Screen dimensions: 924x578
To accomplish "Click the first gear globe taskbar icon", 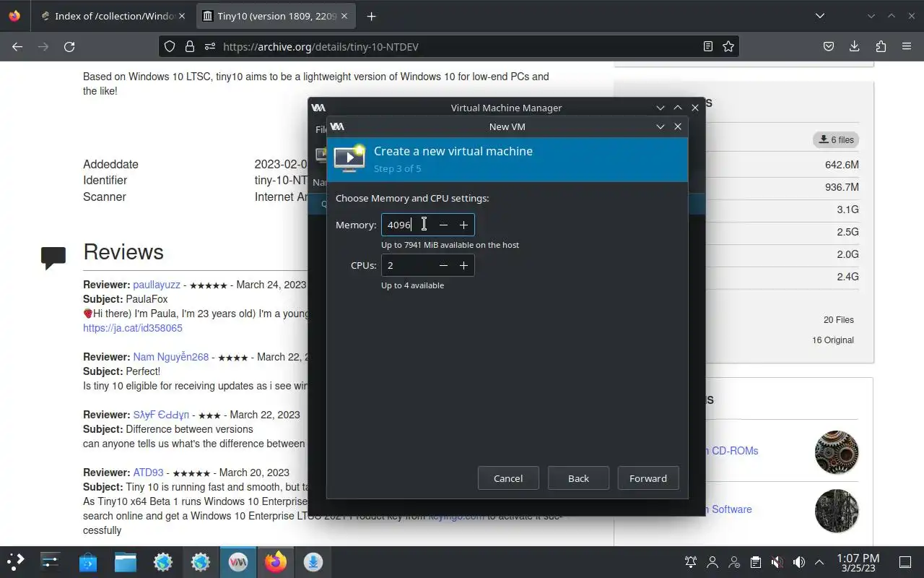I will point(163,561).
